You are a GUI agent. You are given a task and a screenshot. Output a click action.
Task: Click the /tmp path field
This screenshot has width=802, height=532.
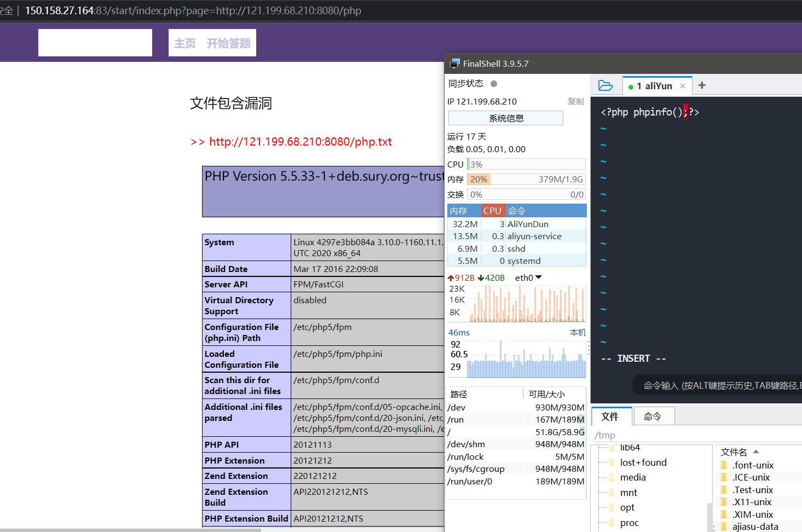pyautogui.click(x=697, y=435)
